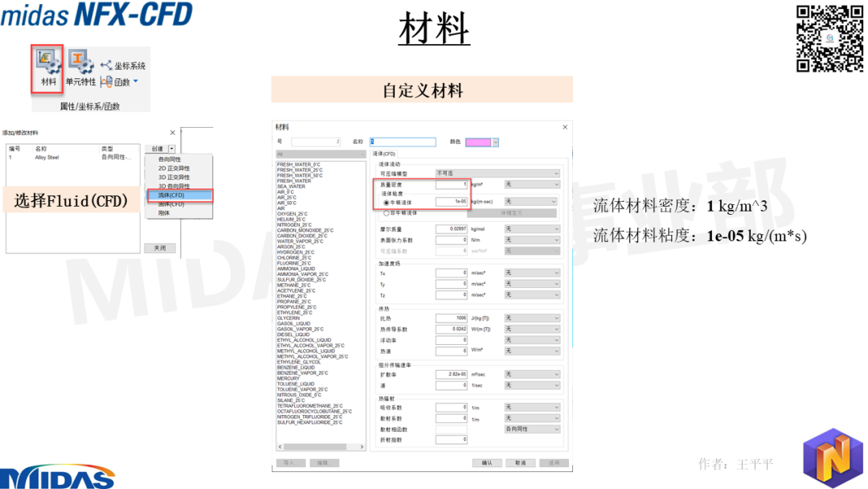The width and height of the screenshot is (868, 489).
Task: Open the 热传导系数 function dropdown
Action: (x=532, y=329)
